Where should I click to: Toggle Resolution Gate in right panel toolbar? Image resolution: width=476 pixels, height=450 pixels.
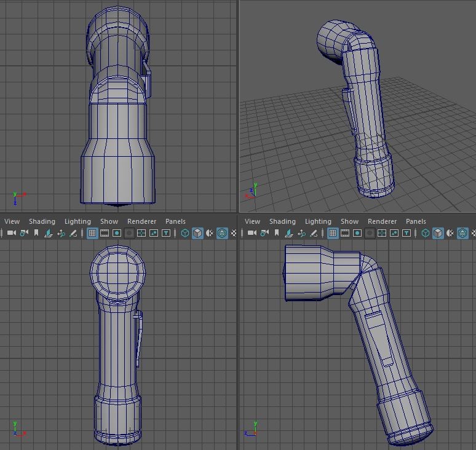357,233
